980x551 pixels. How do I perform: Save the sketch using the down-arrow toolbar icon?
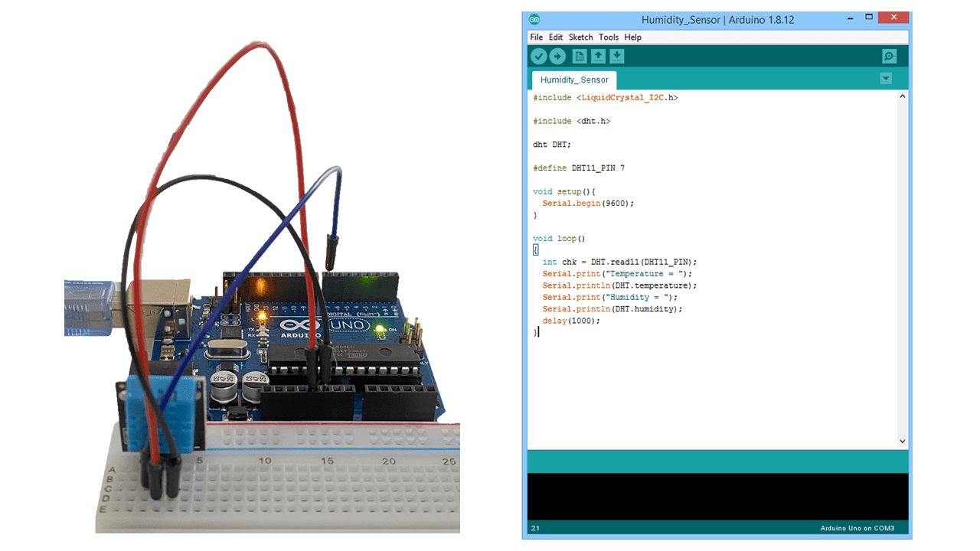point(617,56)
